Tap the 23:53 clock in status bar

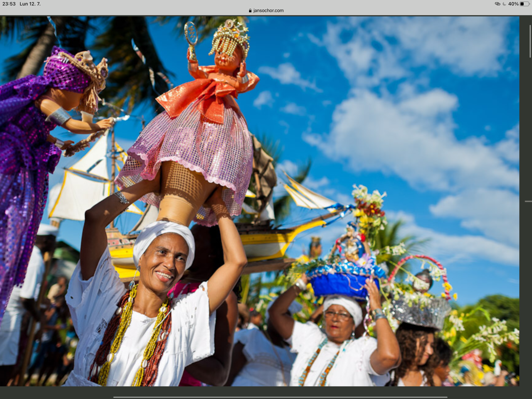coord(9,4)
